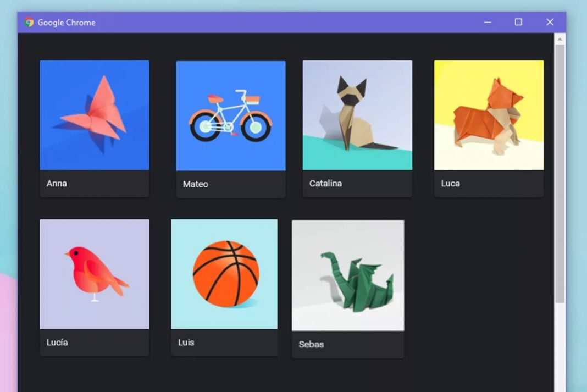Open Catalina's origami cat avatar
The width and height of the screenshot is (587, 392).
(357, 114)
